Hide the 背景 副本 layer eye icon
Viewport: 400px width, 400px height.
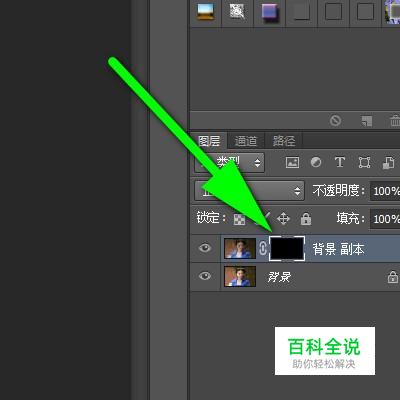(x=205, y=248)
